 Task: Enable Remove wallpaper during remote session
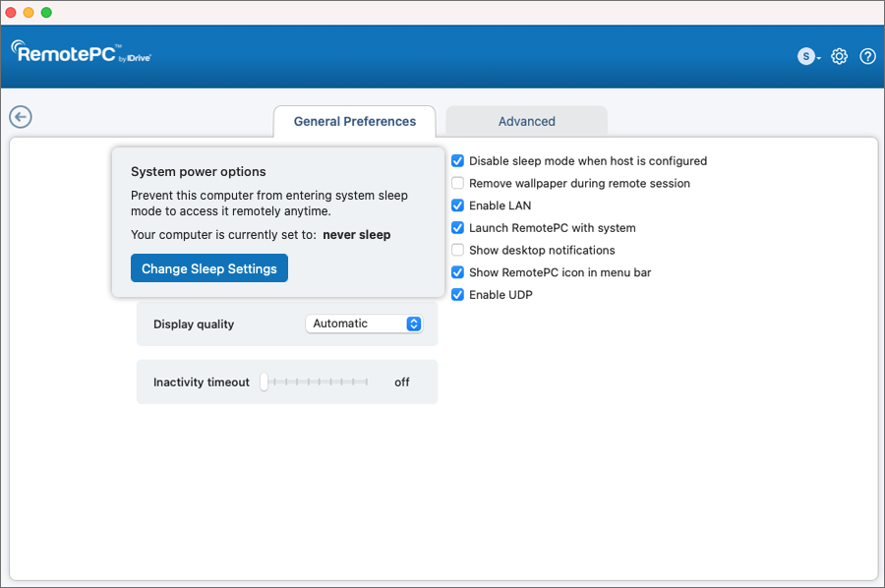point(457,183)
